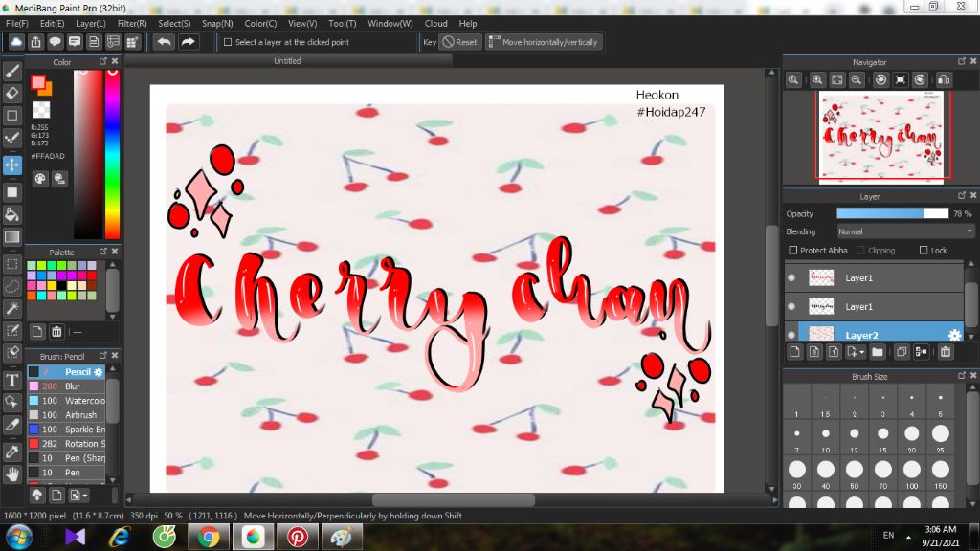Screen dimensions: 980x551
Task: Zoom out using Navigator magnifier minus
Action: (857, 80)
